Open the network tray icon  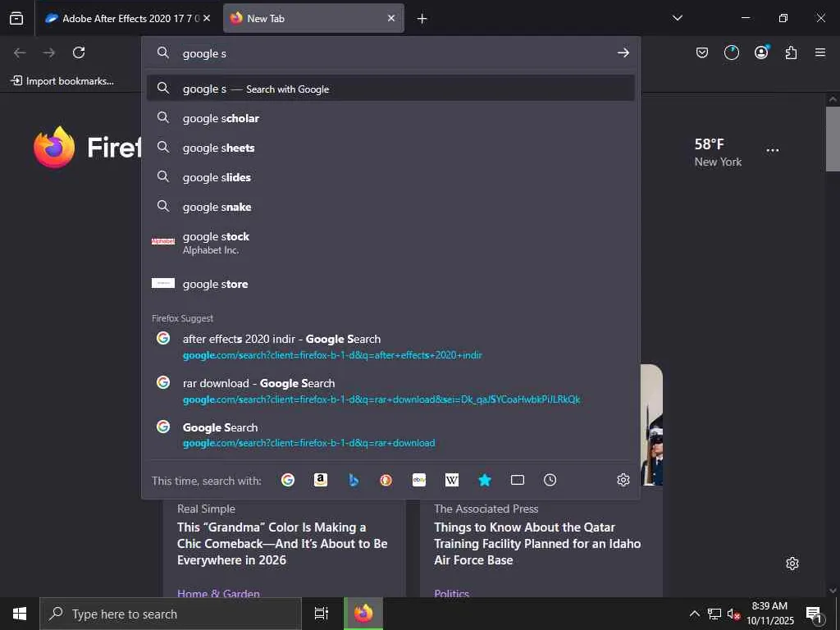point(714,614)
